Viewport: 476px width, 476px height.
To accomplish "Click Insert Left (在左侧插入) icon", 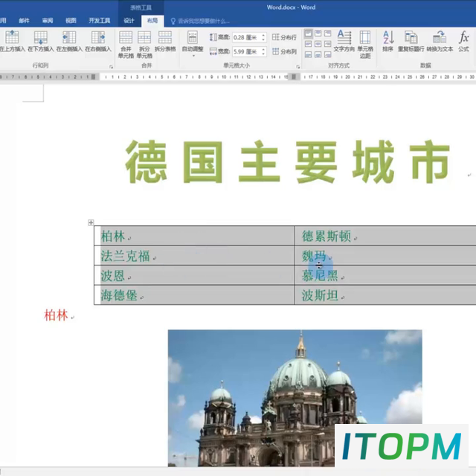I will point(69,37).
